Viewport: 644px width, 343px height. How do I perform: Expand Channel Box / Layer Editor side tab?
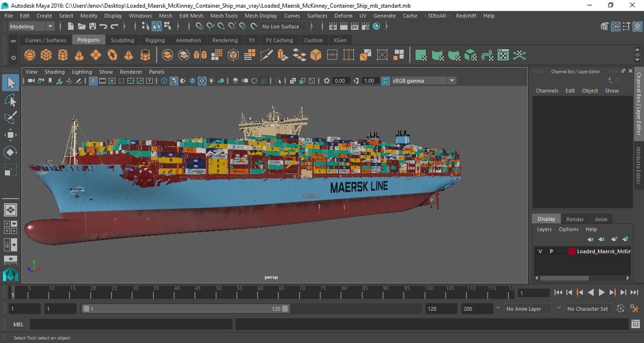639,104
